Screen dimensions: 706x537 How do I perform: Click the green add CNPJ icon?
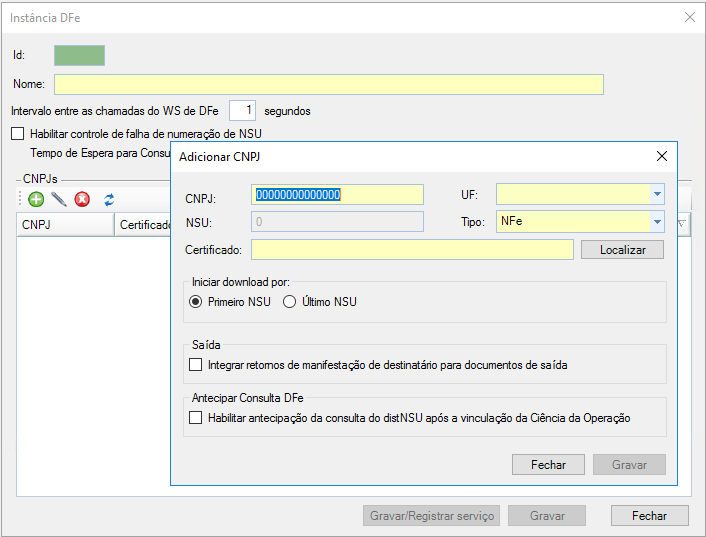point(36,199)
